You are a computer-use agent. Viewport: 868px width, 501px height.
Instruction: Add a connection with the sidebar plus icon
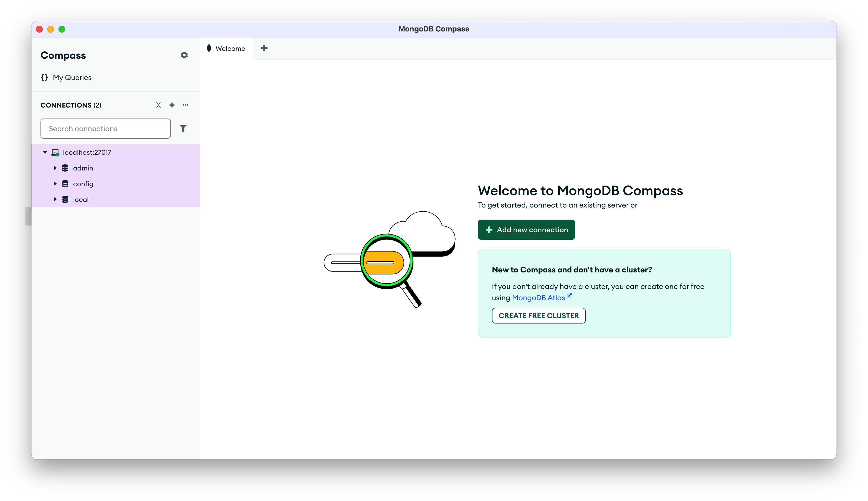172,105
